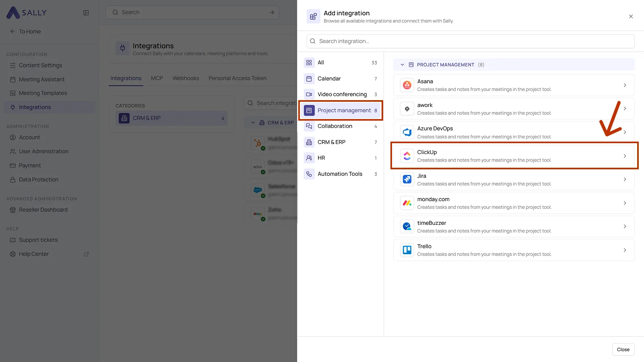The height and width of the screenshot is (362, 644).
Task: Click the monday.com logo icon
Action: coord(407,203)
